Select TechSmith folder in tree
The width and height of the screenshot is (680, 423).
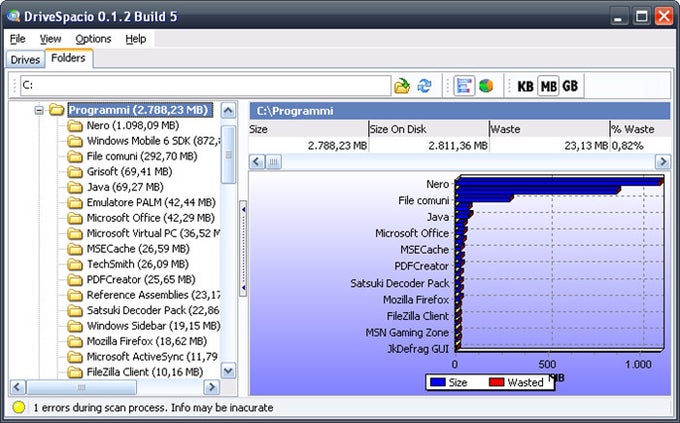click(x=137, y=264)
